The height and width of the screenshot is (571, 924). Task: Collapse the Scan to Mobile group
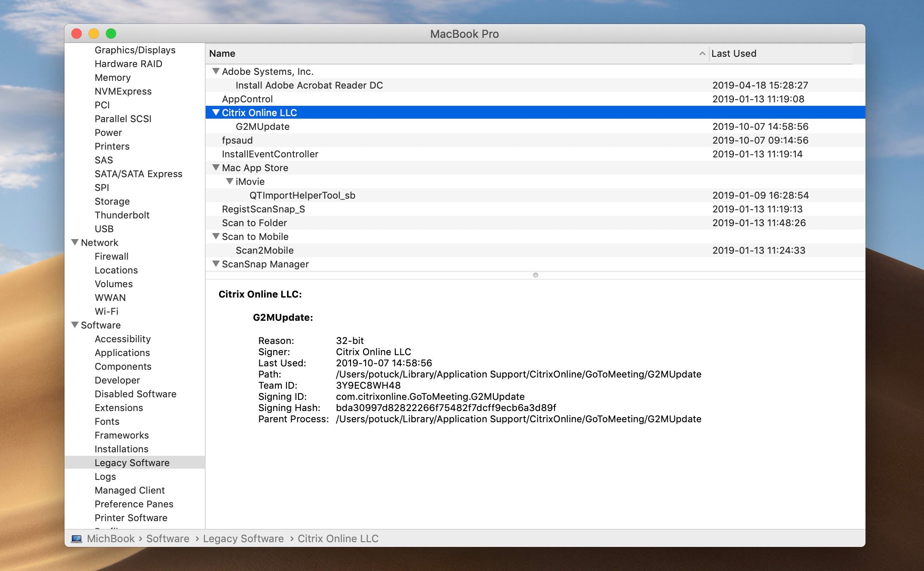coord(216,236)
